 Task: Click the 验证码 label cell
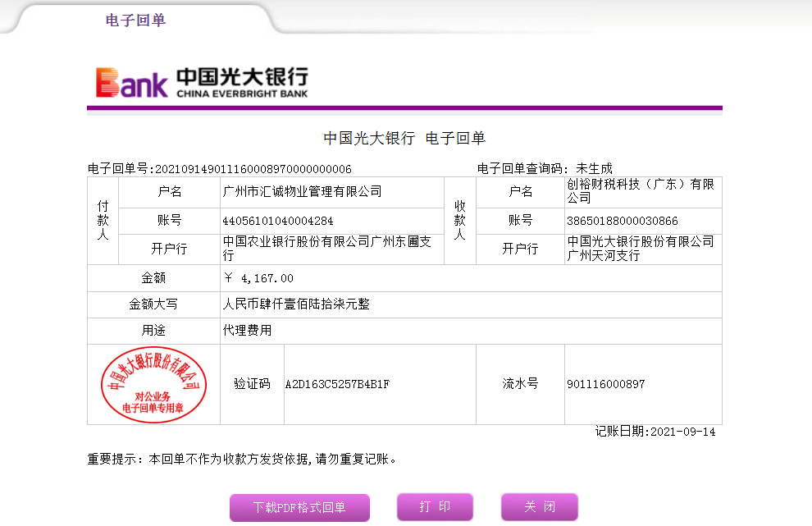pos(252,384)
